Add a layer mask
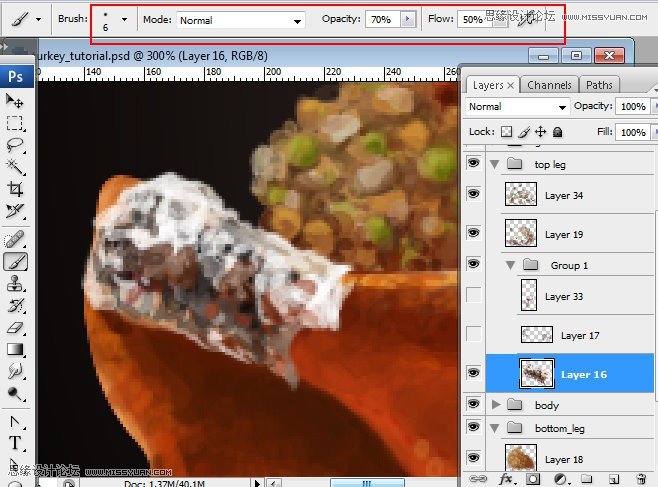Screen dimensions: 658x487 [x=533, y=479]
